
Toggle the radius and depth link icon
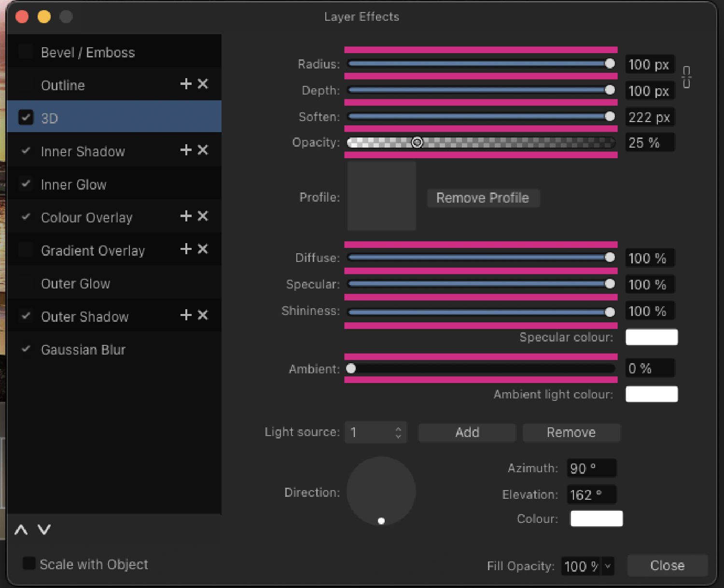point(686,77)
